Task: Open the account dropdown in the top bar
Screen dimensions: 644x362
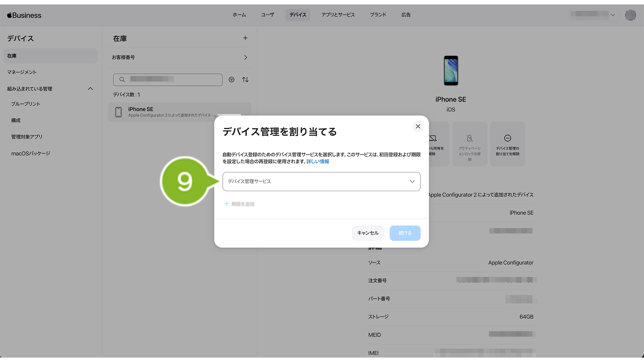Action: pos(593,15)
